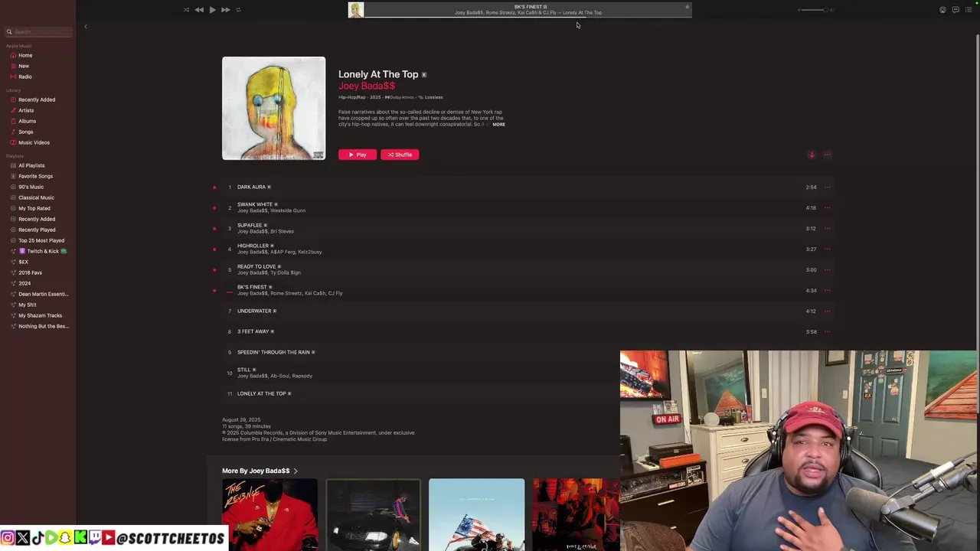
Task: Toggle favorite star on SUPAFLEE
Action: (214, 228)
